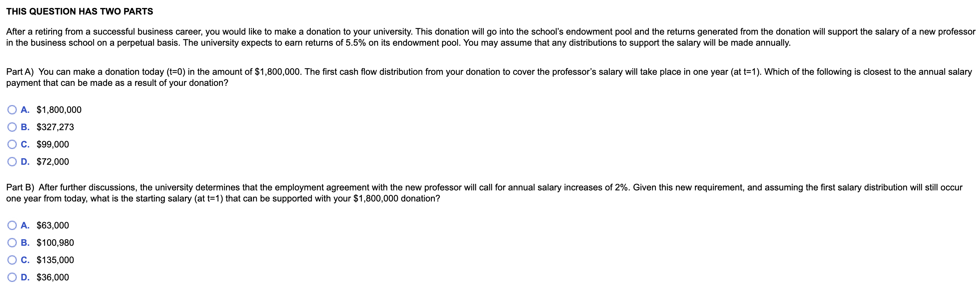
Task: Click the $36,000 answer label text
Action: 52,277
